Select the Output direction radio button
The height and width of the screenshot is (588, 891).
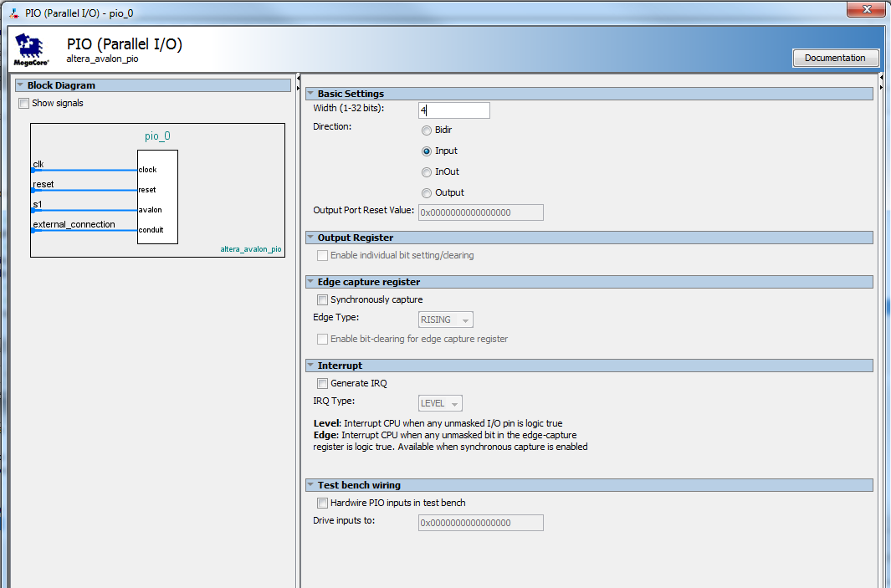point(427,193)
